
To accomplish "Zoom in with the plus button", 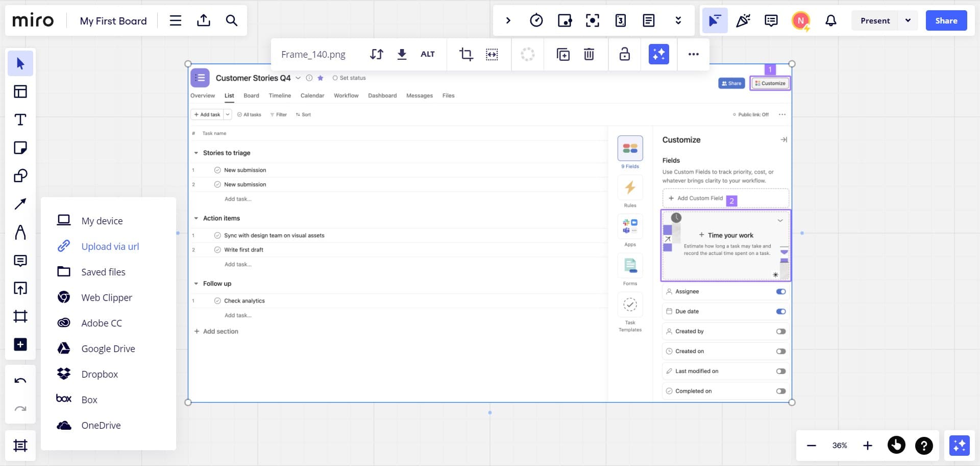I will [868, 446].
